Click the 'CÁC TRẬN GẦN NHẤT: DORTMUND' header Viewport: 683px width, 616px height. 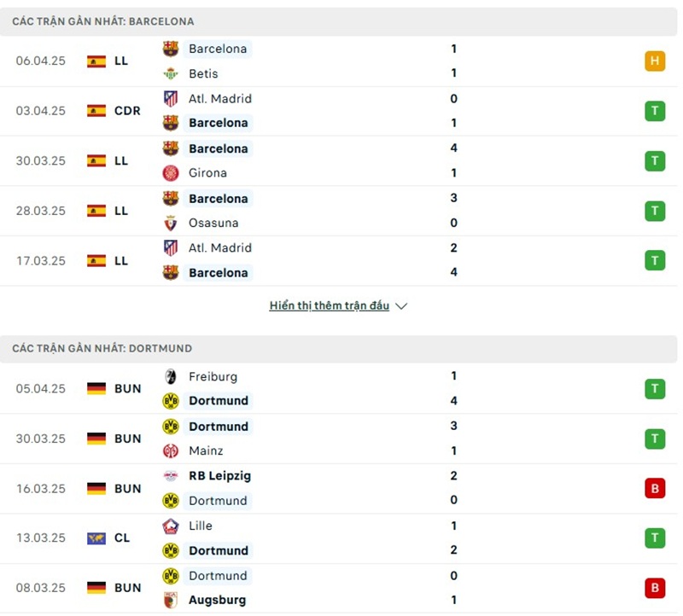102,348
